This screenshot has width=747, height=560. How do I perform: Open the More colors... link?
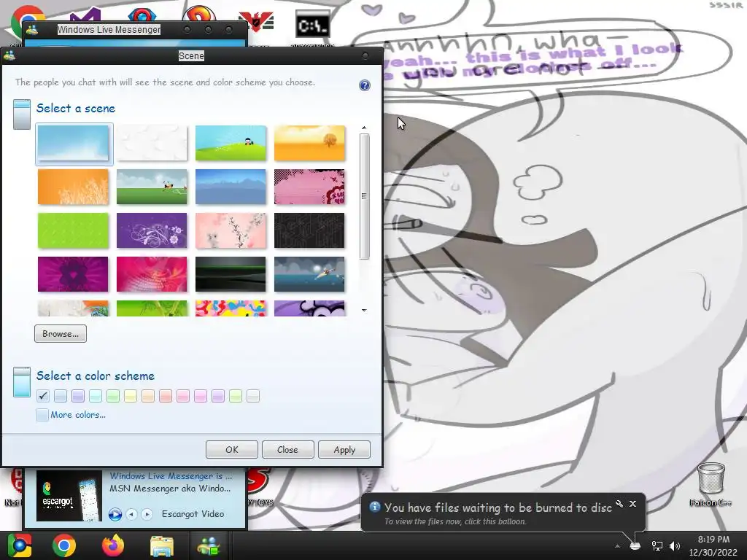[x=78, y=415]
